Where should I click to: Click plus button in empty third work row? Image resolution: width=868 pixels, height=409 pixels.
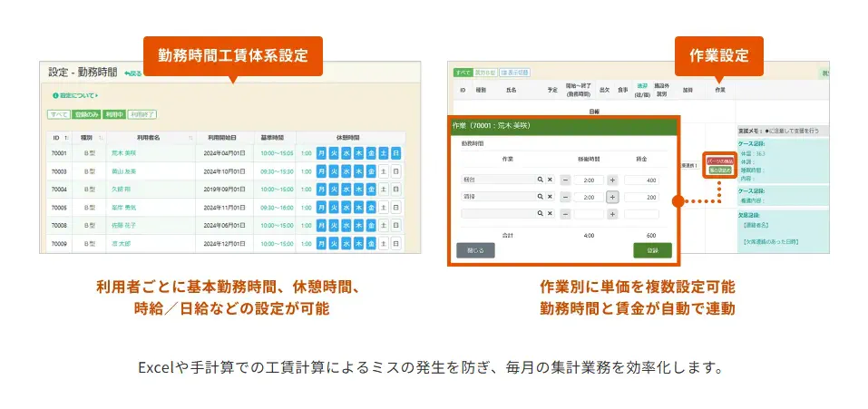point(612,214)
